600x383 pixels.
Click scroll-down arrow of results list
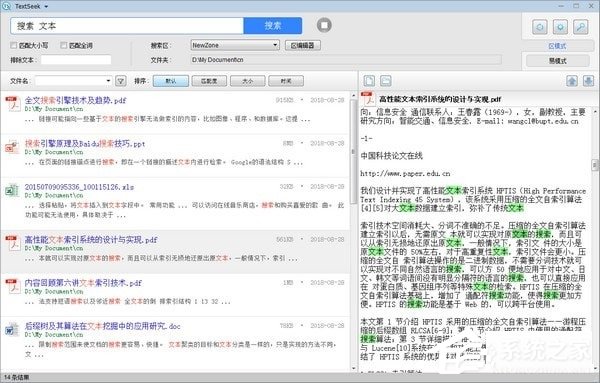353,368
